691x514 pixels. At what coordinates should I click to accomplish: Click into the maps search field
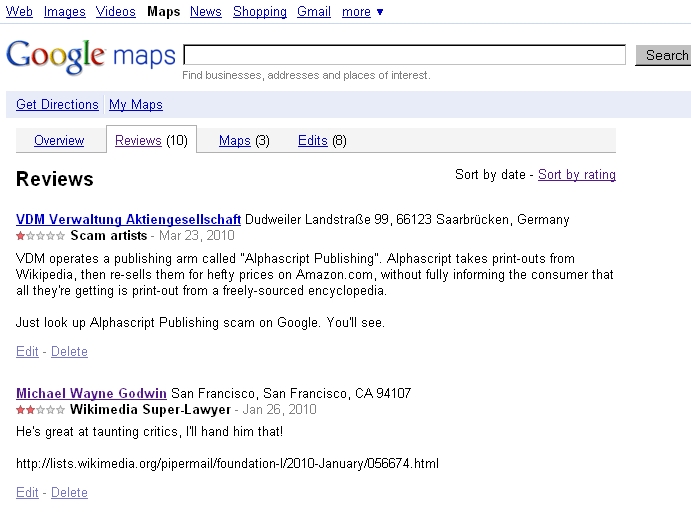[x=404, y=55]
